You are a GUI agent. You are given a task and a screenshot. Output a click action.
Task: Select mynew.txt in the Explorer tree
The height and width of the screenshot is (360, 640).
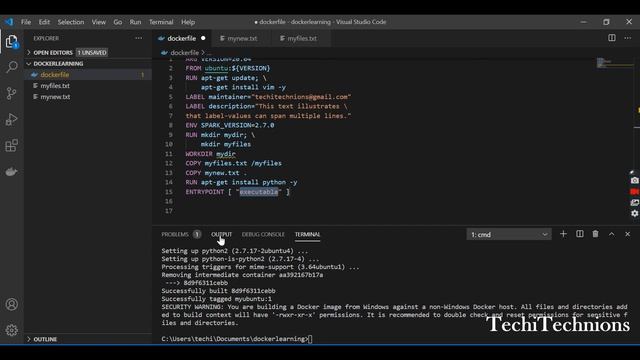pyautogui.click(x=88, y=97)
